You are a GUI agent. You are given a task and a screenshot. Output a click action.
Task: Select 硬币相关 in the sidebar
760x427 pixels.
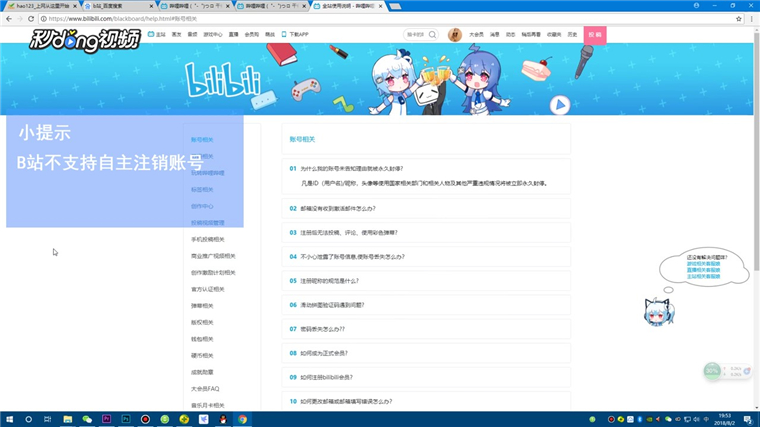[x=202, y=355]
